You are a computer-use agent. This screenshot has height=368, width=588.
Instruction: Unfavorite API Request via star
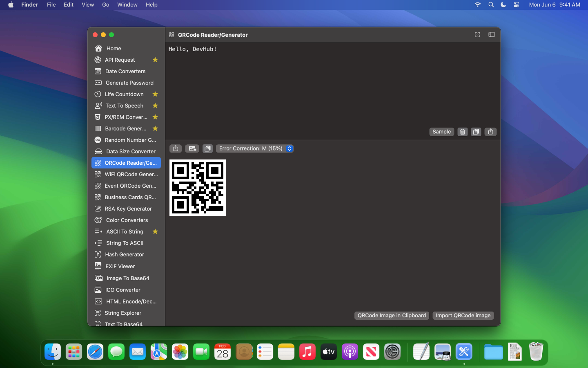pyautogui.click(x=155, y=60)
